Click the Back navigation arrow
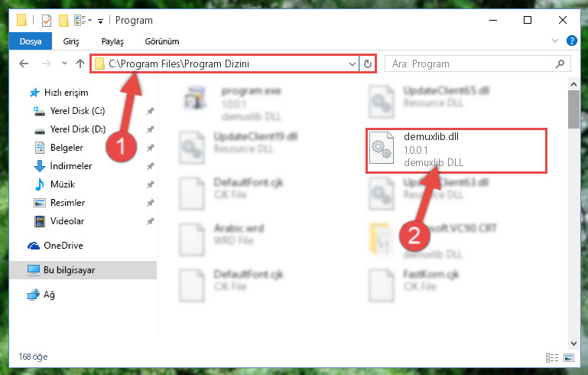This screenshot has width=588, height=375. 24,64
